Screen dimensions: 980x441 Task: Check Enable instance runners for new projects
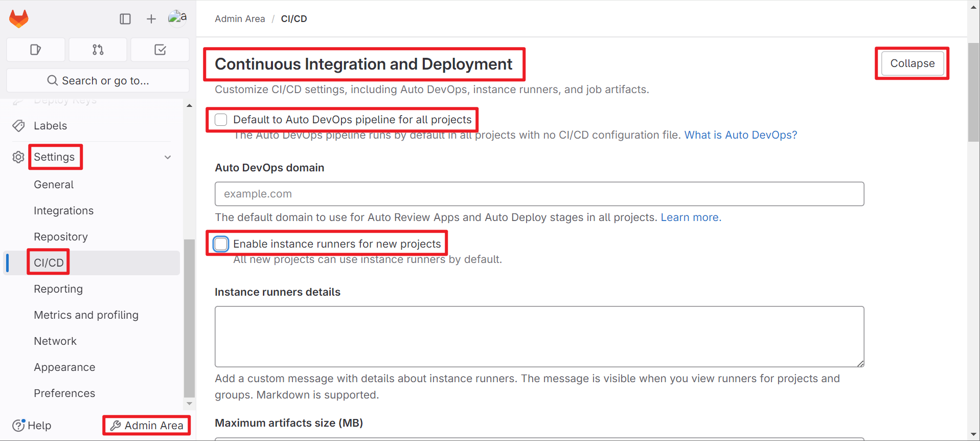[221, 244]
